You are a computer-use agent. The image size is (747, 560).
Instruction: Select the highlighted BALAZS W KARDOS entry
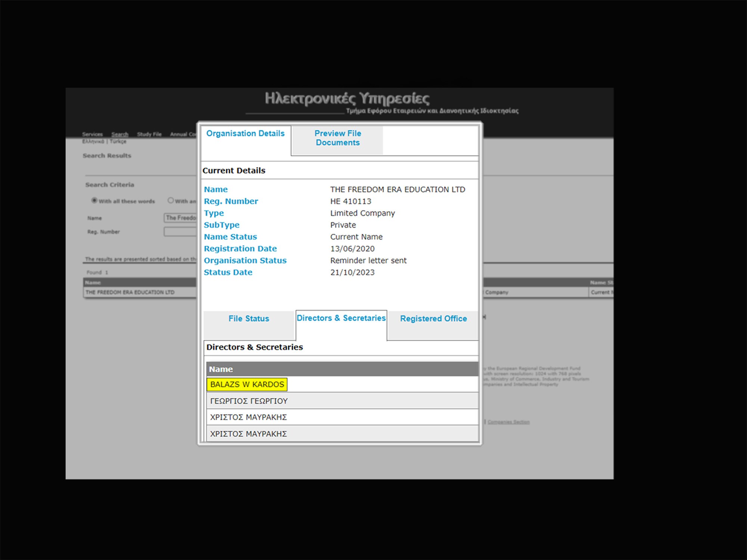pyautogui.click(x=247, y=384)
